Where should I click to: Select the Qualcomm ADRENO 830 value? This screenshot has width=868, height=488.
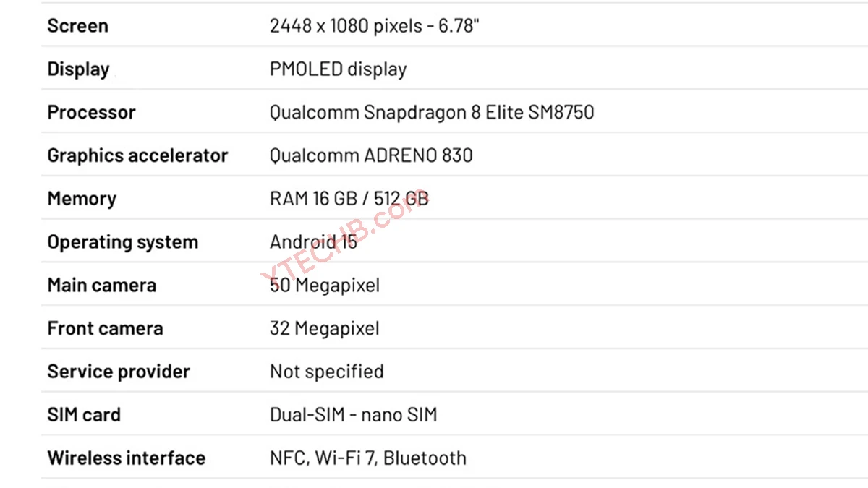click(371, 155)
